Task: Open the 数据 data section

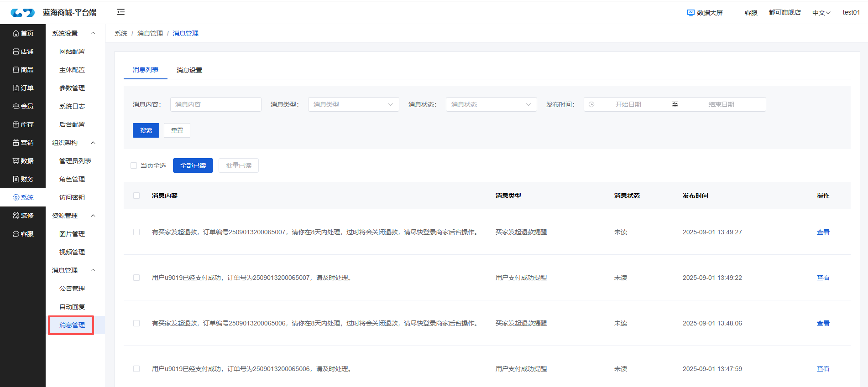Action: 23,161
